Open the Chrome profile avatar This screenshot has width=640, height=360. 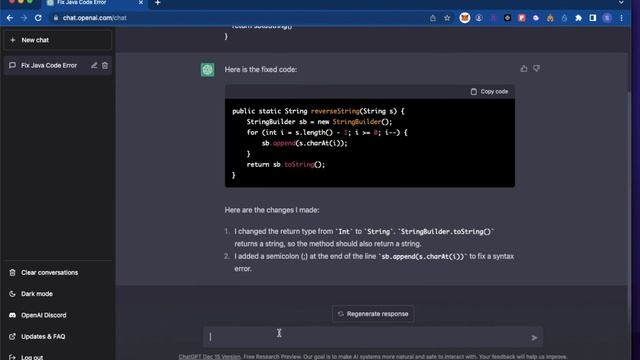[607, 18]
